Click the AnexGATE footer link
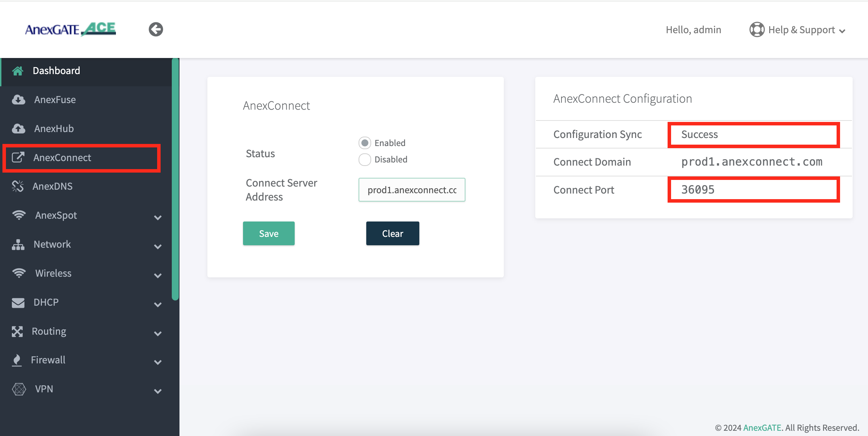 (x=762, y=428)
